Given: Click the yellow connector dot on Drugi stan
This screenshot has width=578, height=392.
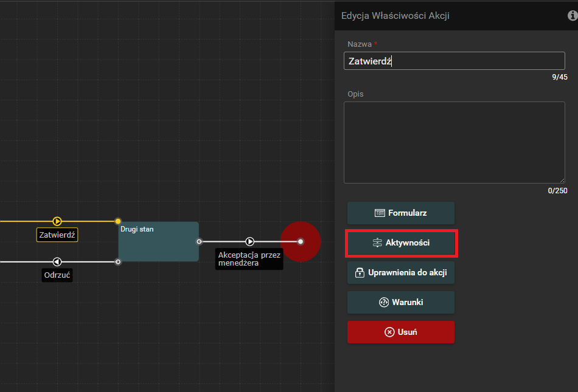Looking at the screenshot, I should tap(118, 221).
